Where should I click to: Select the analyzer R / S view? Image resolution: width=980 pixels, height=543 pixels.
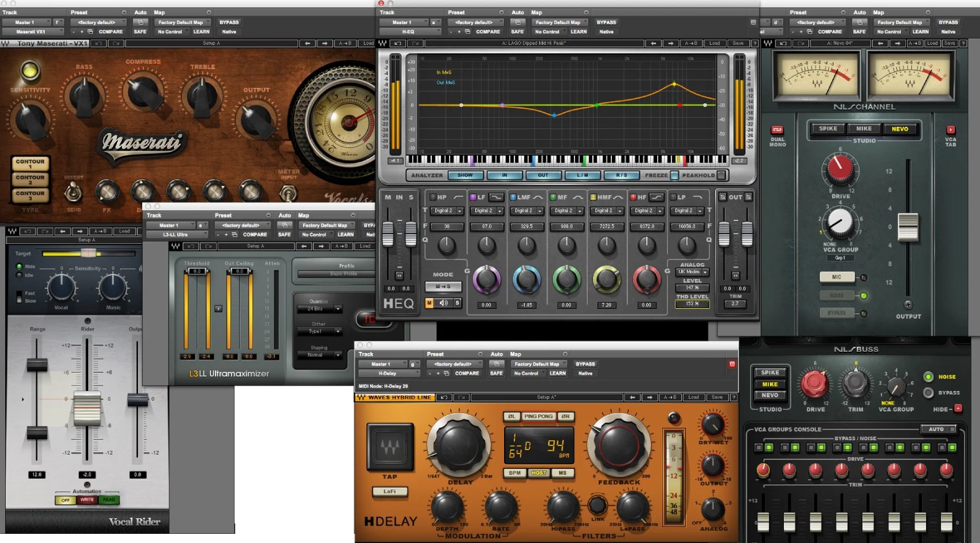pos(621,175)
